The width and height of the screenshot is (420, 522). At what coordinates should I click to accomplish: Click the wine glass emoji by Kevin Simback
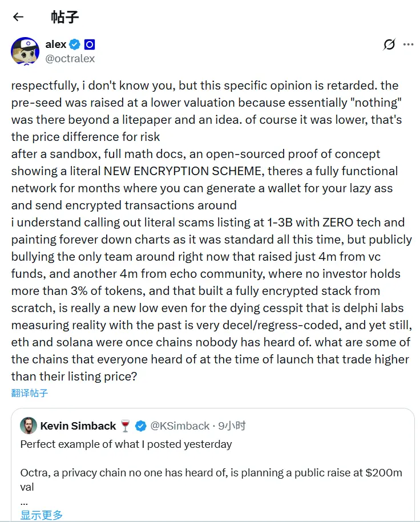click(x=126, y=426)
